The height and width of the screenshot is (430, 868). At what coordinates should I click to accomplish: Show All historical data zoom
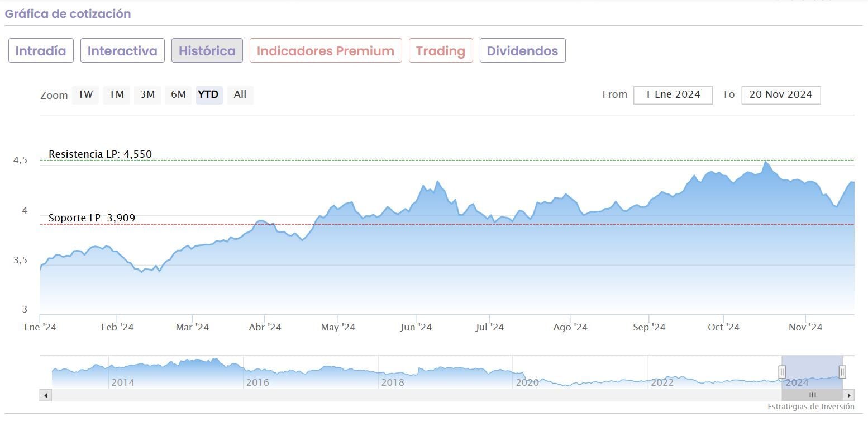240,94
